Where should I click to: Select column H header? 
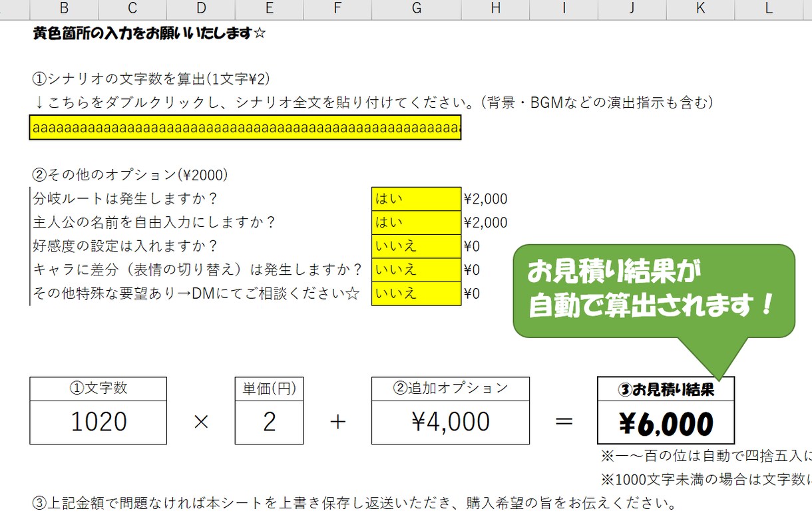496,9
